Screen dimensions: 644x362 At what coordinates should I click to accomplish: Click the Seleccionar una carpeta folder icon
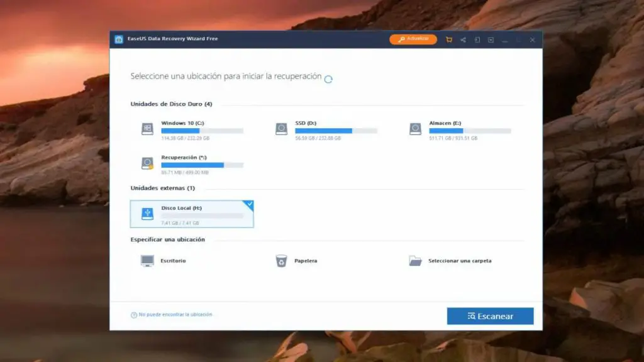(x=415, y=261)
